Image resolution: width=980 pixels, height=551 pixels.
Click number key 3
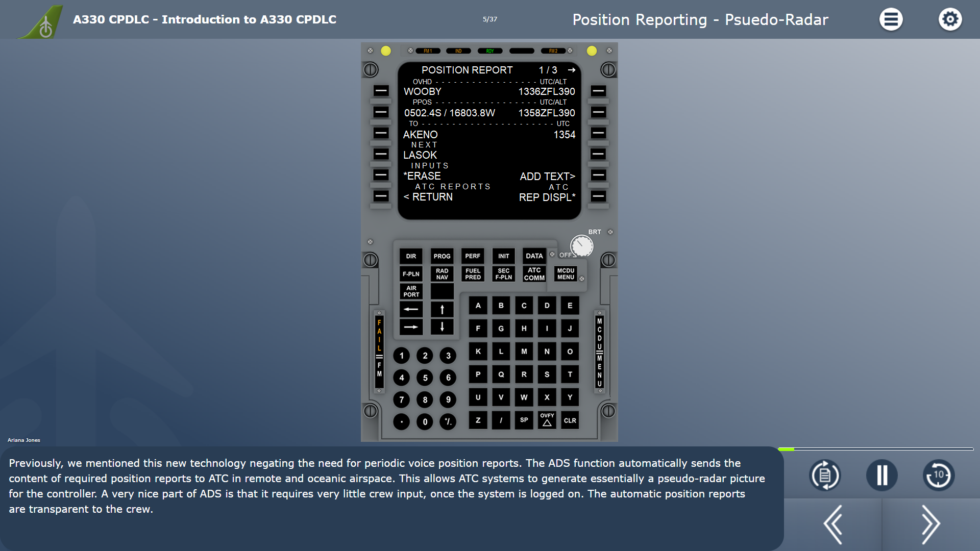click(448, 356)
